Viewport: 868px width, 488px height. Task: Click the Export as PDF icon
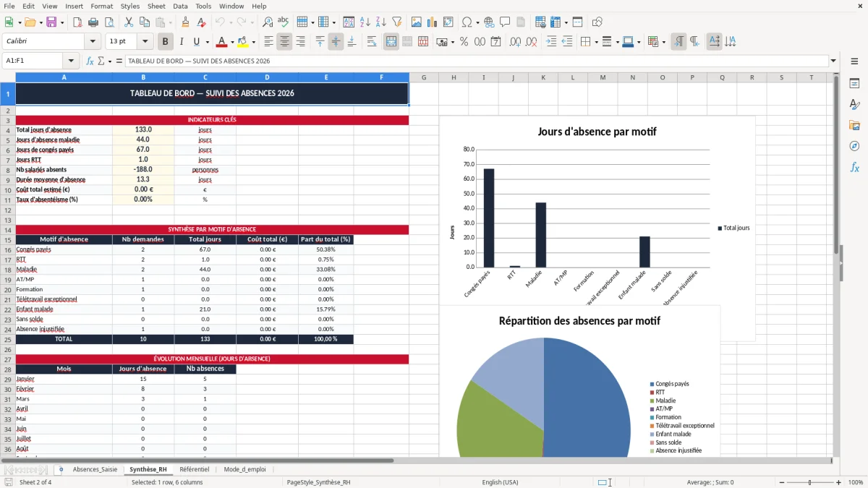pyautogui.click(x=77, y=22)
